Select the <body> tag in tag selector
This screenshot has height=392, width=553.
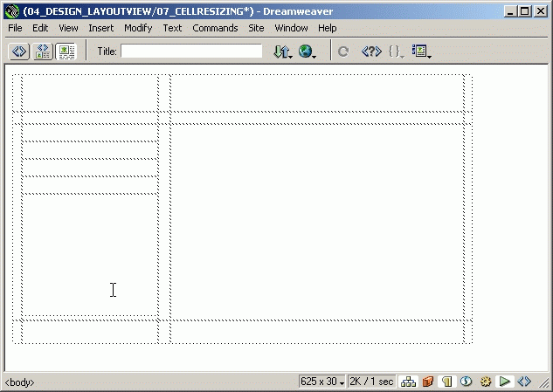[20, 382]
